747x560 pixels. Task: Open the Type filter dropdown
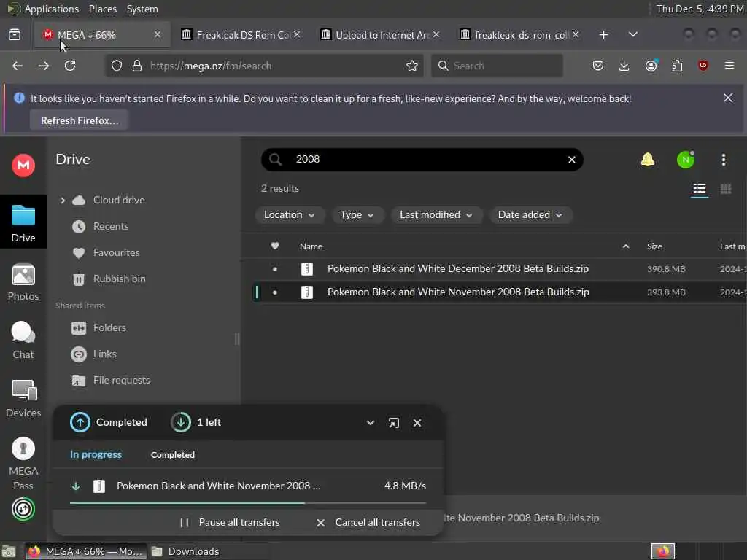tap(357, 215)
